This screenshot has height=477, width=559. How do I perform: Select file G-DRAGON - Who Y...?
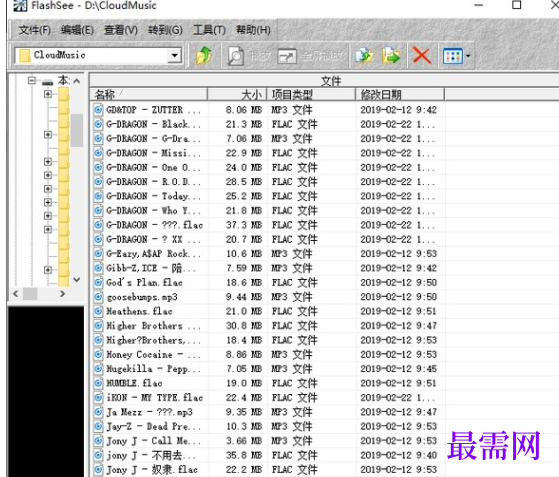pyautogui.click(x=153, y=210)
